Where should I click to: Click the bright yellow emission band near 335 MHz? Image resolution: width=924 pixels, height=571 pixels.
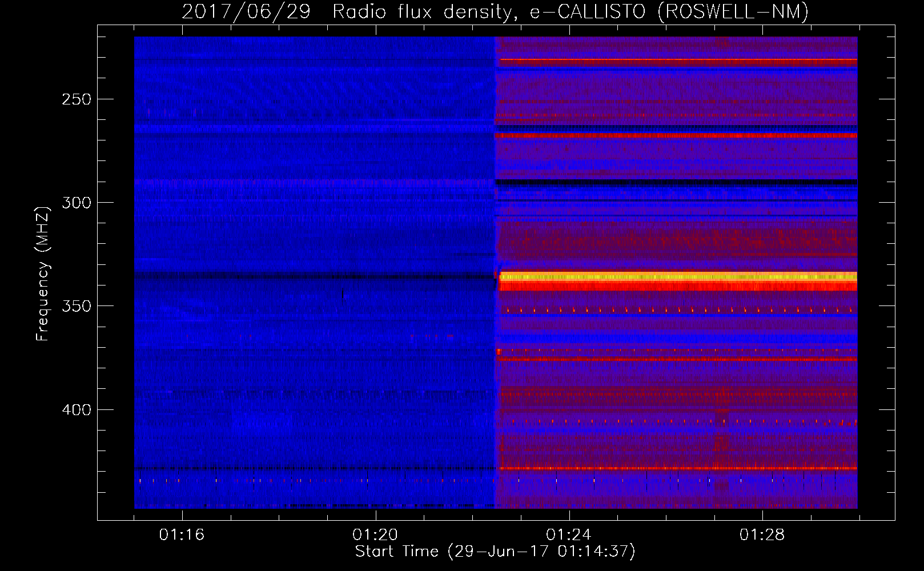678,277
